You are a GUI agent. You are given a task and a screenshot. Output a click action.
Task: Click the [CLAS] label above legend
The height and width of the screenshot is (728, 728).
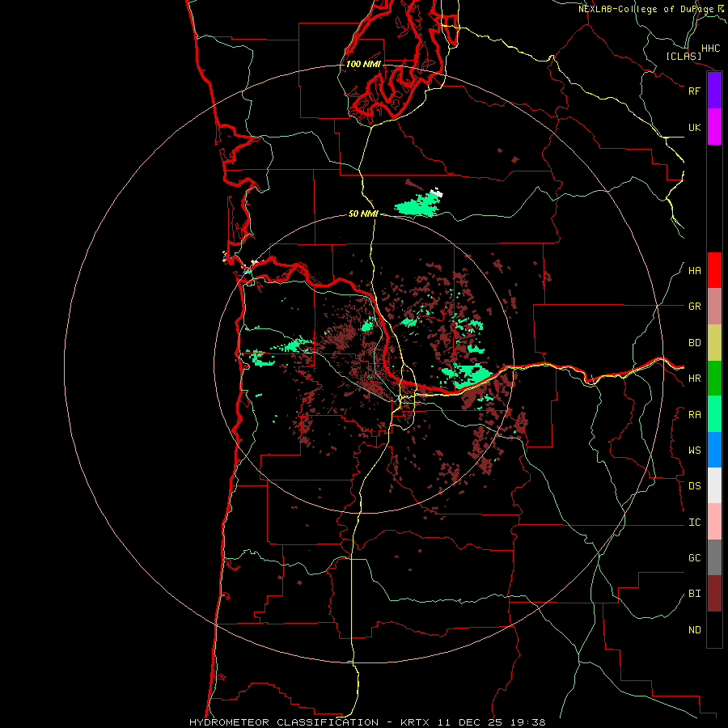click(x=684, y=56)
